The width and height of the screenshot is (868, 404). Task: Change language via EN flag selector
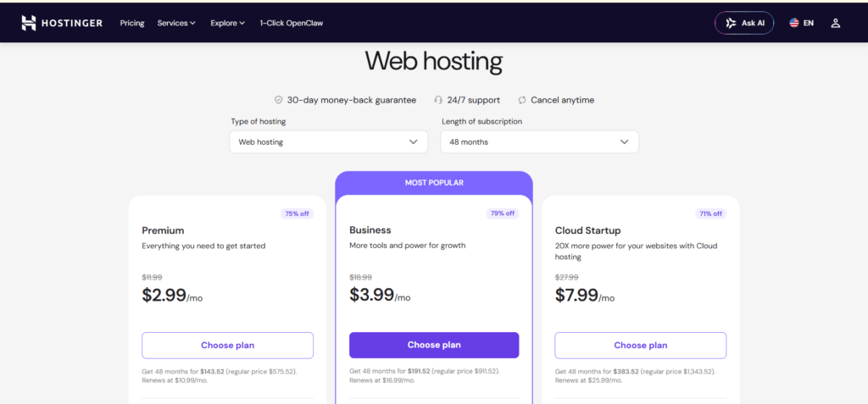[x=802, y=23]
